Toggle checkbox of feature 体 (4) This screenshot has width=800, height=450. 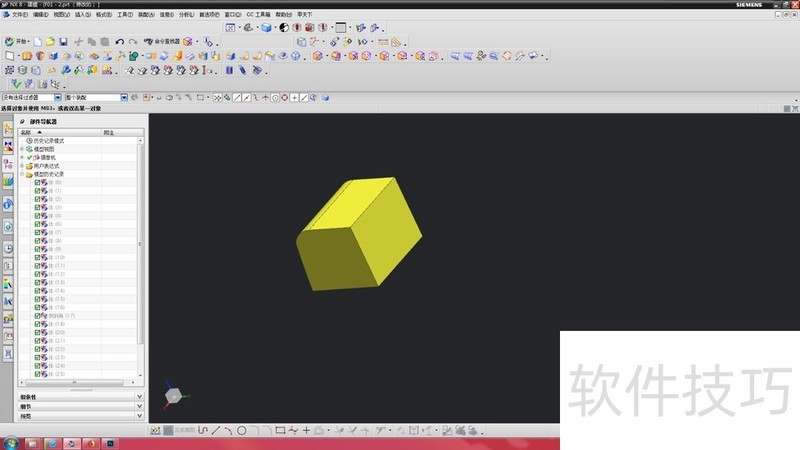tap(37, 216)
